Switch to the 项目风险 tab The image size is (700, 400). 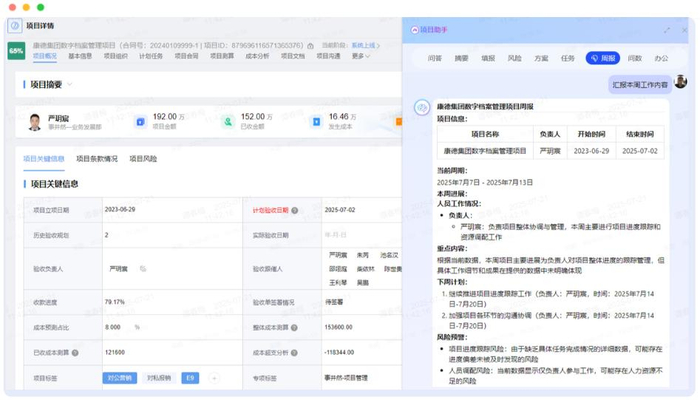pyautogui.click(x=143, y=159)
